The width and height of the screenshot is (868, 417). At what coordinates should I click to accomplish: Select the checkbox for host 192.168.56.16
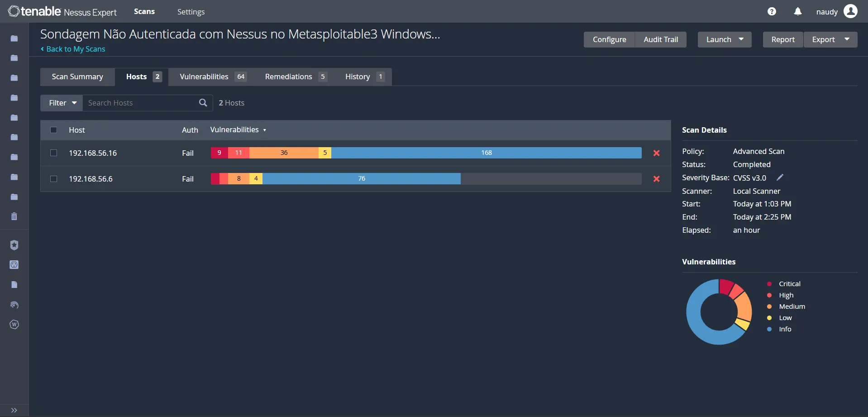(53, 153)
